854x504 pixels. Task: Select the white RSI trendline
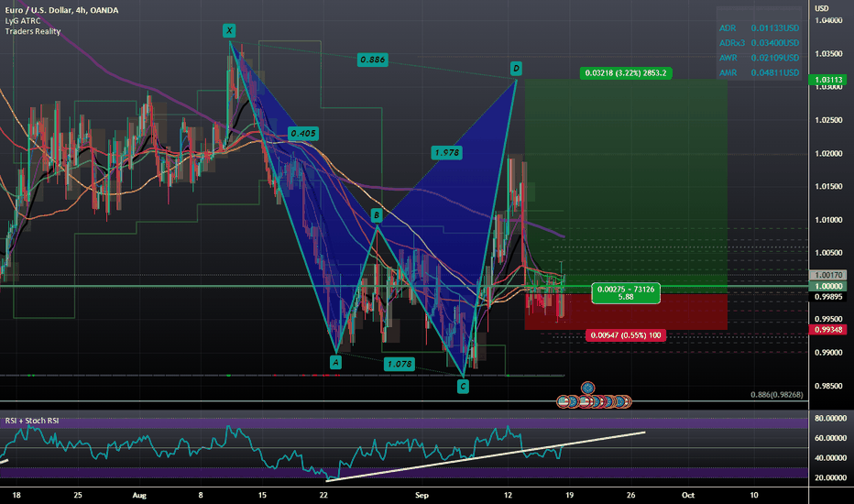click(x=486, y=456)
